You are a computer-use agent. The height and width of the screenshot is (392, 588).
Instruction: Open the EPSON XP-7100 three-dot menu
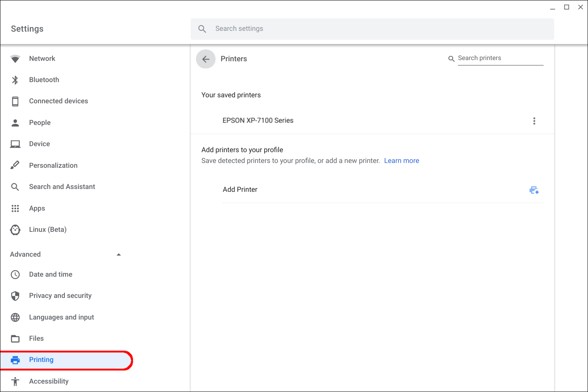pyautogui.click(x=534, y=121)
